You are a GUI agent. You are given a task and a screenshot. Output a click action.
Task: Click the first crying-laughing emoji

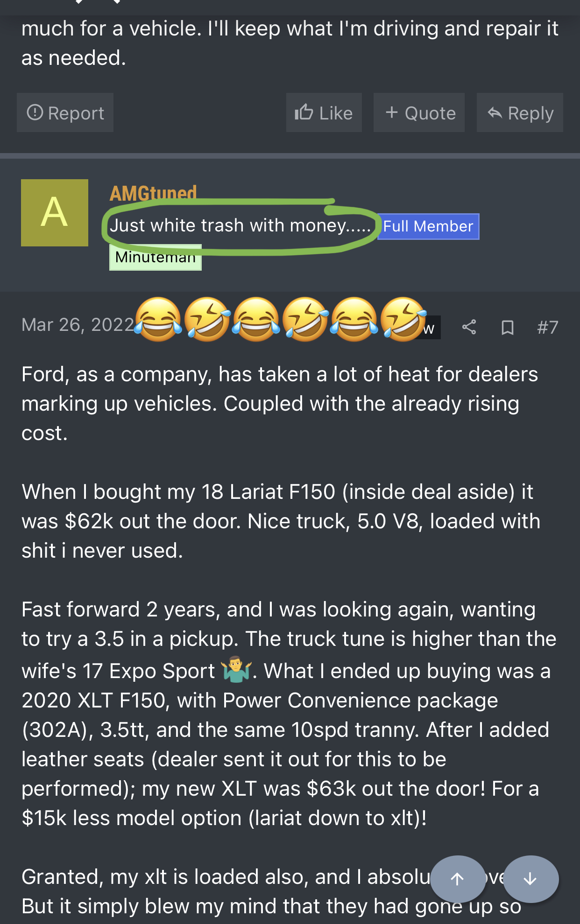pos(158,320)
